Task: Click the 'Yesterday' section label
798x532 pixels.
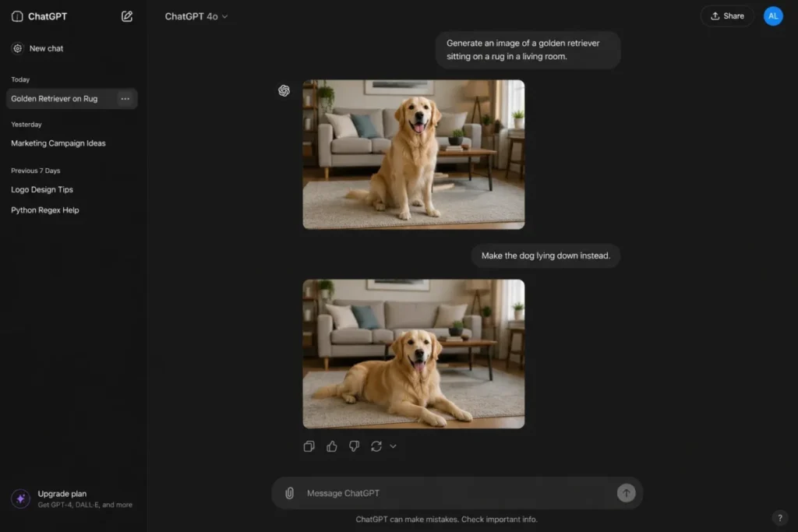Action: point(26,124)
